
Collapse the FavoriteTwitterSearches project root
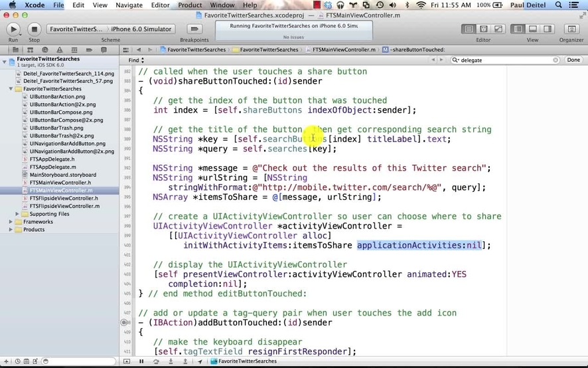tap(4, 62)
